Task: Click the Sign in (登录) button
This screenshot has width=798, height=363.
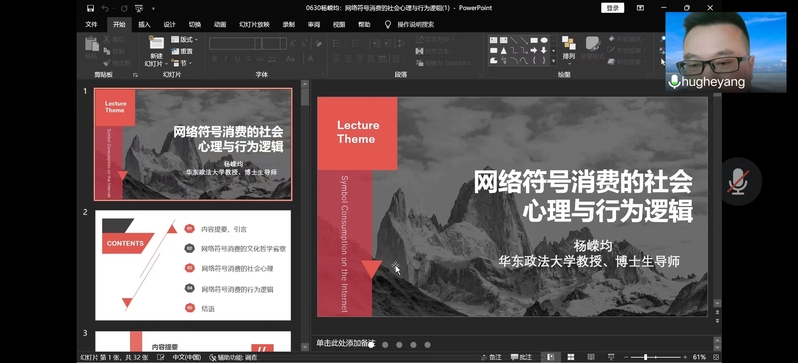Action: tap(613, 8)
